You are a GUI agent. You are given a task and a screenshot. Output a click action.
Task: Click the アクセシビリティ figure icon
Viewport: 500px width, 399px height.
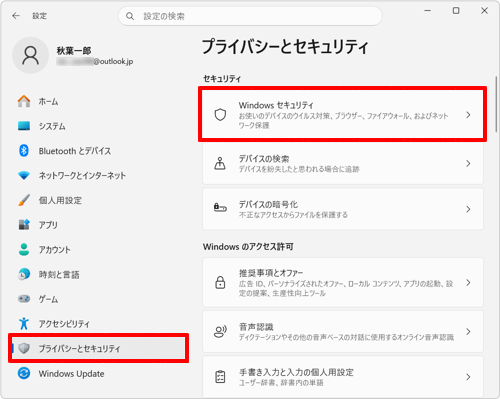coord(24,323)
